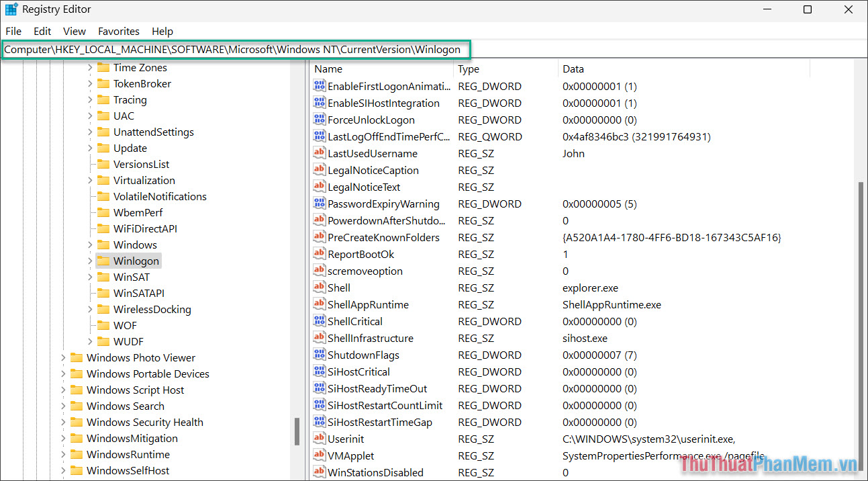Expand the Winlogon key chevron
The image size is (868, 481).
coord(90,261)
